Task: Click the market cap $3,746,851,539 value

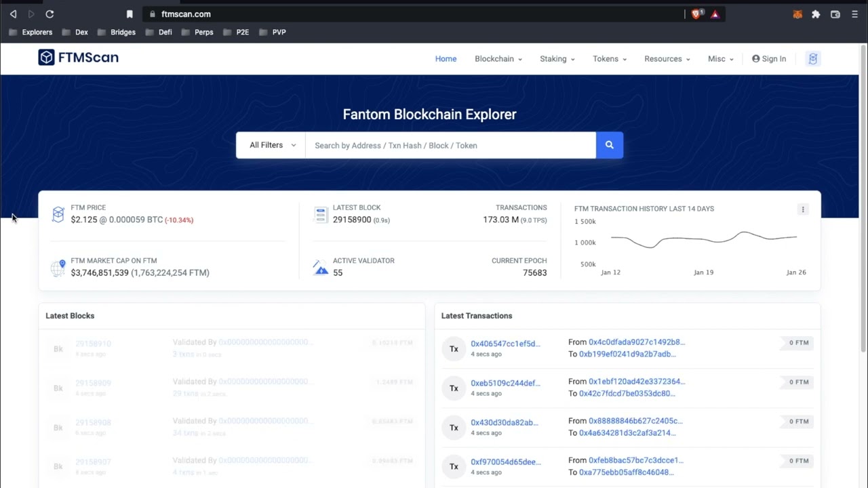Action: pyautogui.click(x=100, y=272)
